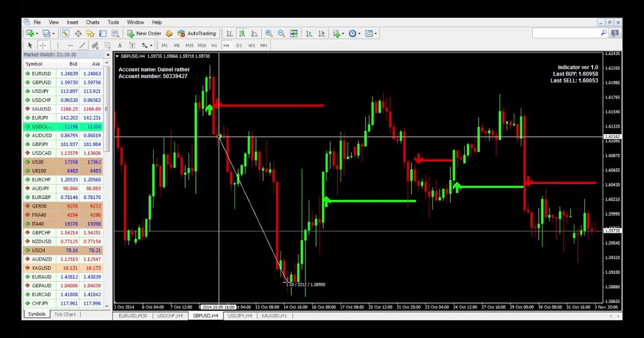Click the AutoTrading button
Screen dimensions: 644x338
[x=196, y=33]
